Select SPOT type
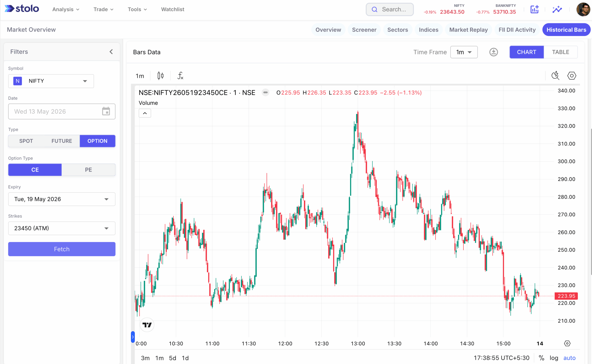Screen dimensions: 592x364 pos(26,141)
